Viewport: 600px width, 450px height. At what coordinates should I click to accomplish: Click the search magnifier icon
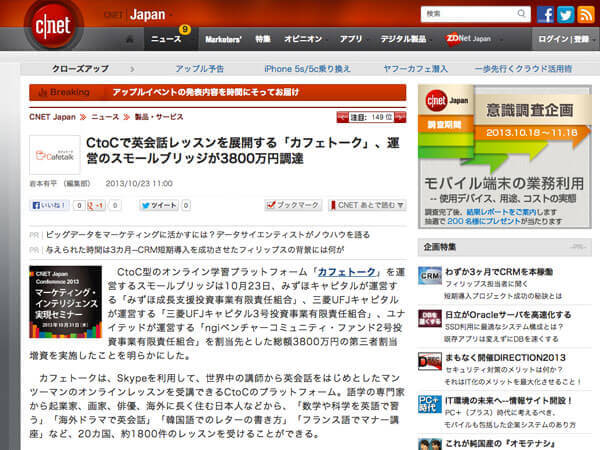pyautogui.click(x=521, y=14)
